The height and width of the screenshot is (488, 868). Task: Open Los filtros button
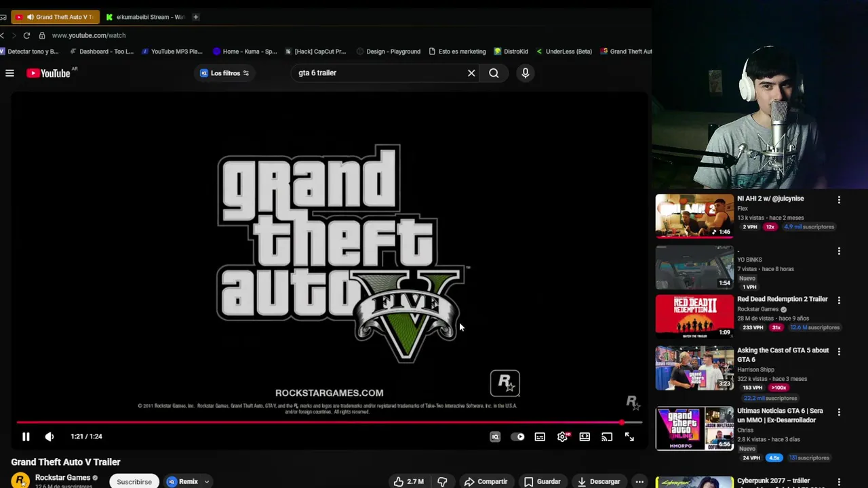pos(224,73)
